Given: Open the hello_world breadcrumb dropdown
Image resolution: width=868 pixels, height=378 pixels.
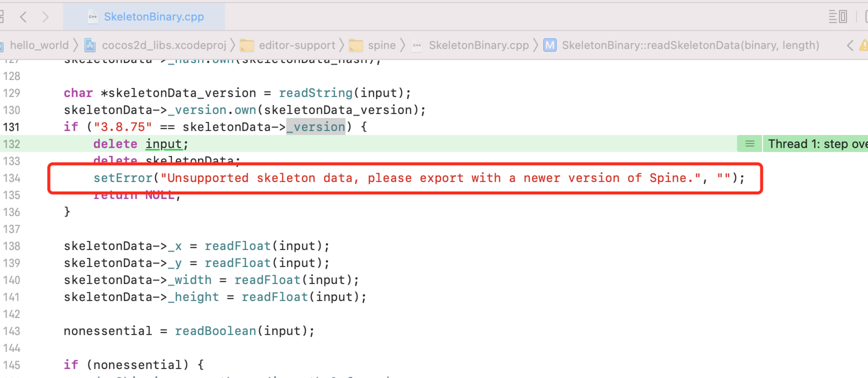Looking at the screenshot, I should 39,45.
